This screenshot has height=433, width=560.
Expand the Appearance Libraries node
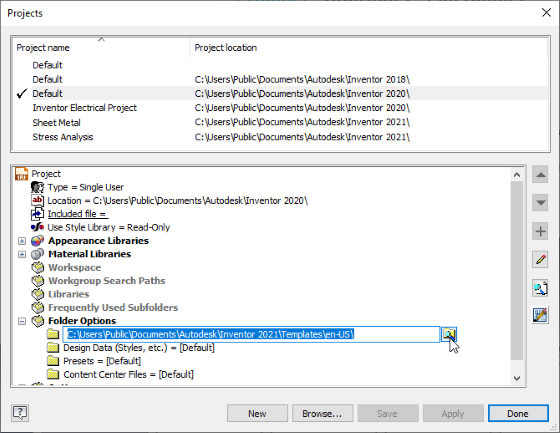point(22,241)
